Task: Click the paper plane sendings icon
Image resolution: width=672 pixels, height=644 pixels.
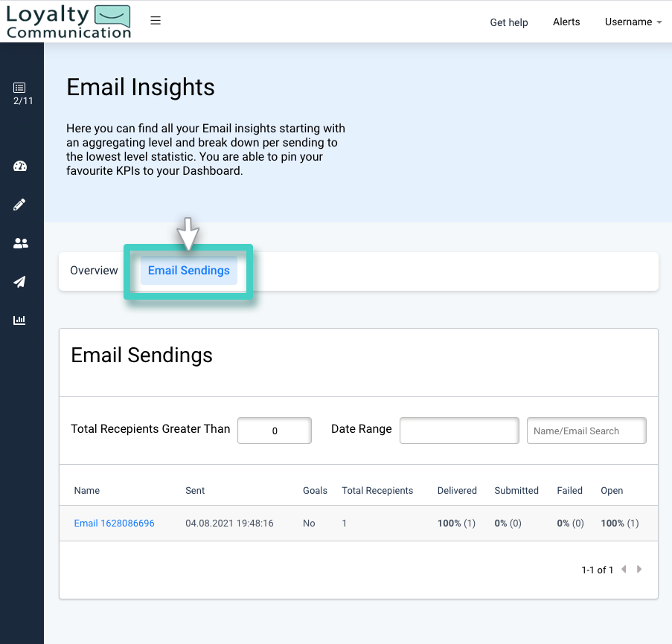Action: click(21, 282)
